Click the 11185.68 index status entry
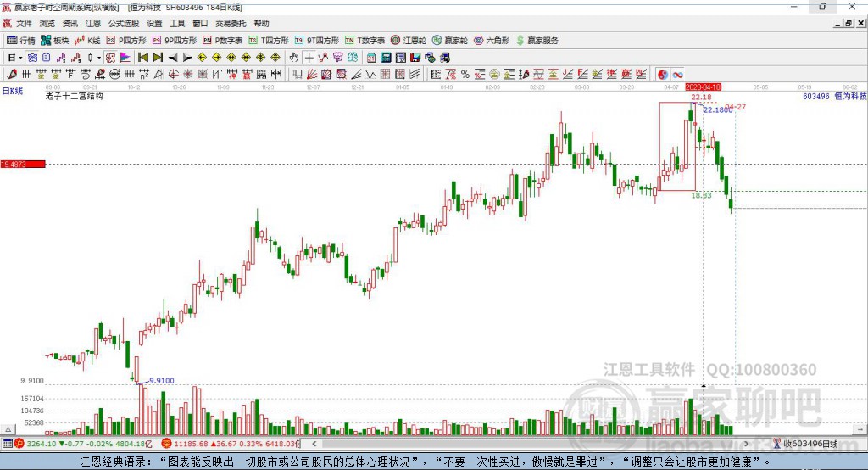Image resolution: width=868 pixels, height=470 pixels. 231,444
